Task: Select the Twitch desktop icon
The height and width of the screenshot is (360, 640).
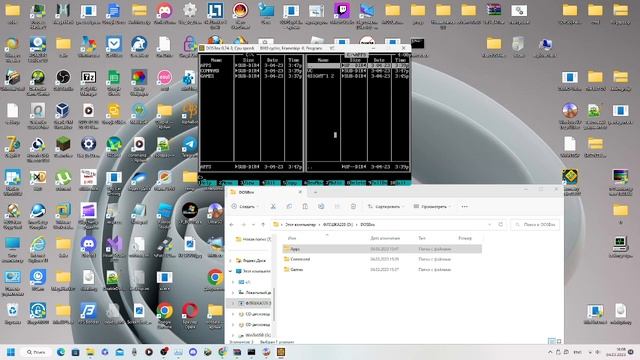Action: click(342, 13)
